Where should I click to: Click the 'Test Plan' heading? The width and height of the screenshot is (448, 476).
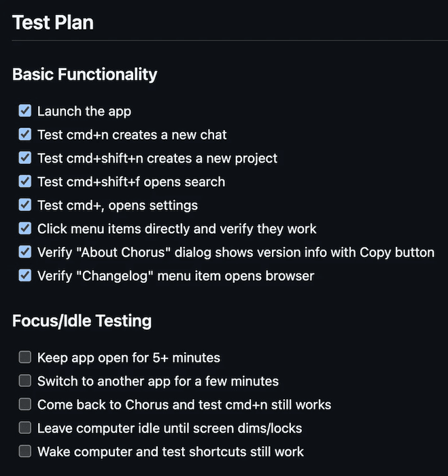[x=53, y=22]
